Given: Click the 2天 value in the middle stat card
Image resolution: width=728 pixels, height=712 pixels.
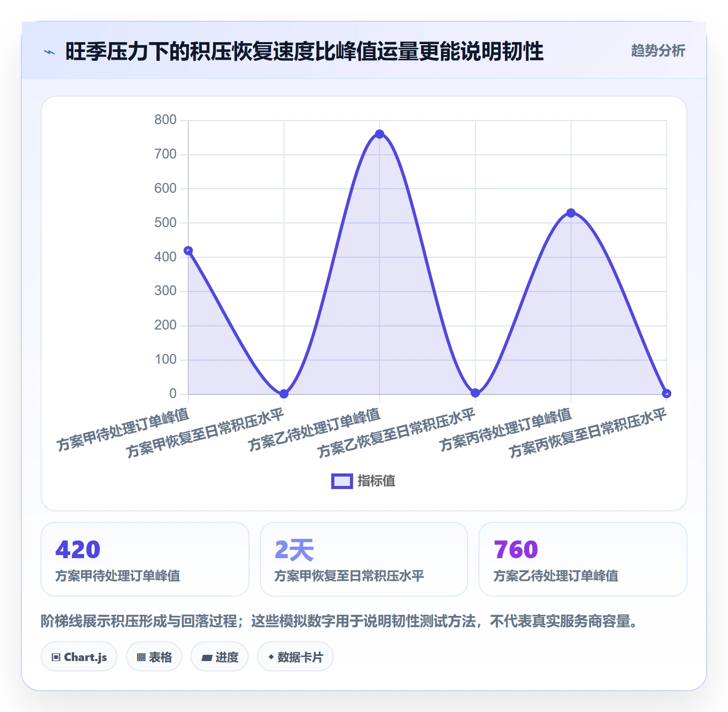Looking at the screenshot, I should point(294,550).
